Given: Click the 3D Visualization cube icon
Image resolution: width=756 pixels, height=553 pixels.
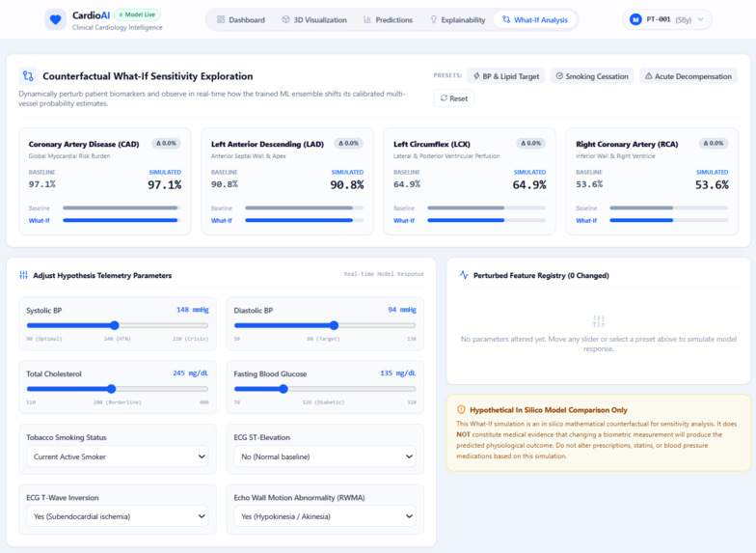Looking at the screenshot, I should 285,19.
